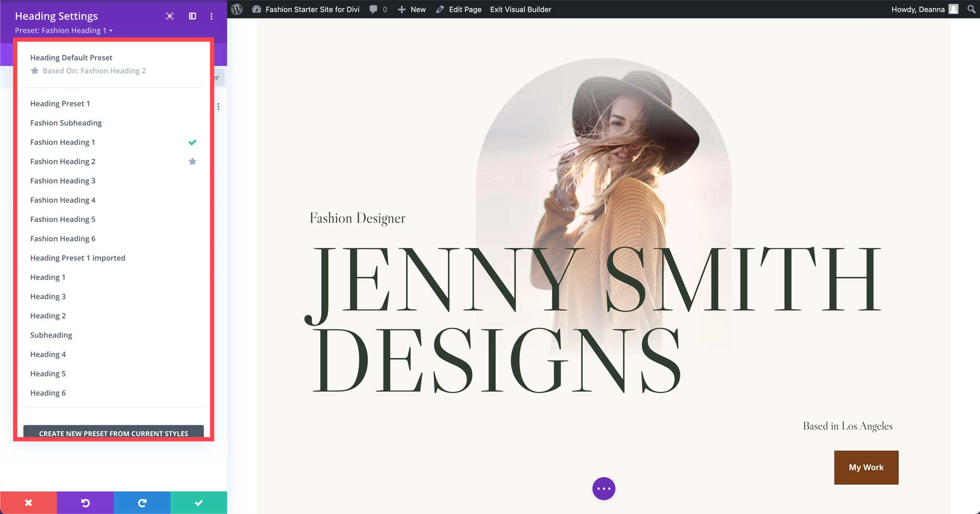Click Exit Visual Builder in the admin bar
Image resolution: width=980 pixels, height=514 pixels.
pyautogui.click(x=520, y=9)
